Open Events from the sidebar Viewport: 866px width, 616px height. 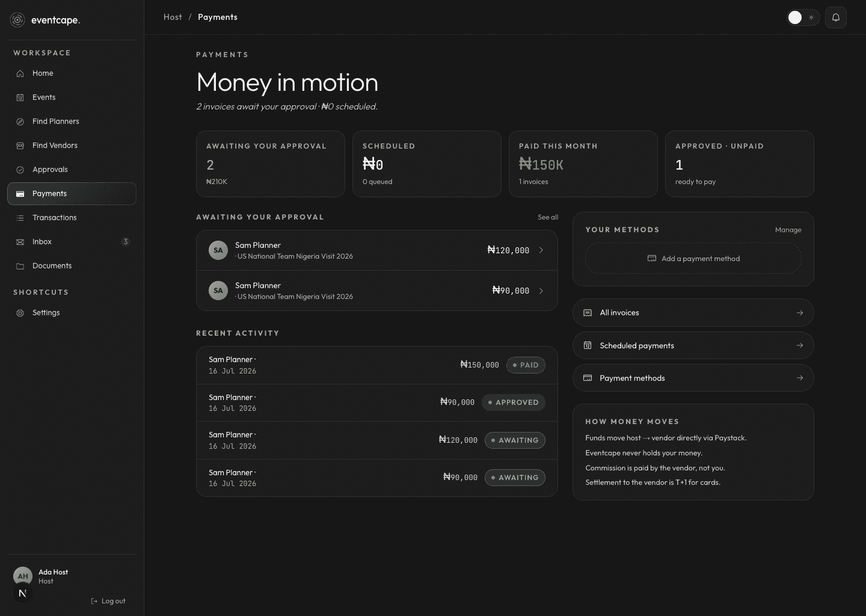click(72, 97)
